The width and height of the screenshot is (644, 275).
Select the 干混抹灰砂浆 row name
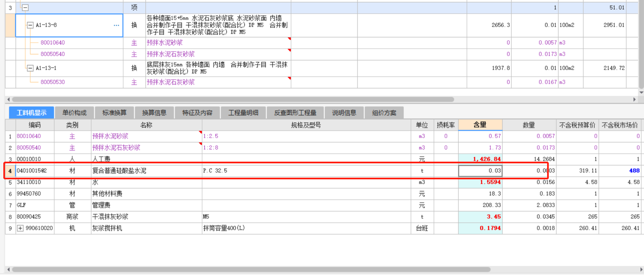(x=110, y=217)
